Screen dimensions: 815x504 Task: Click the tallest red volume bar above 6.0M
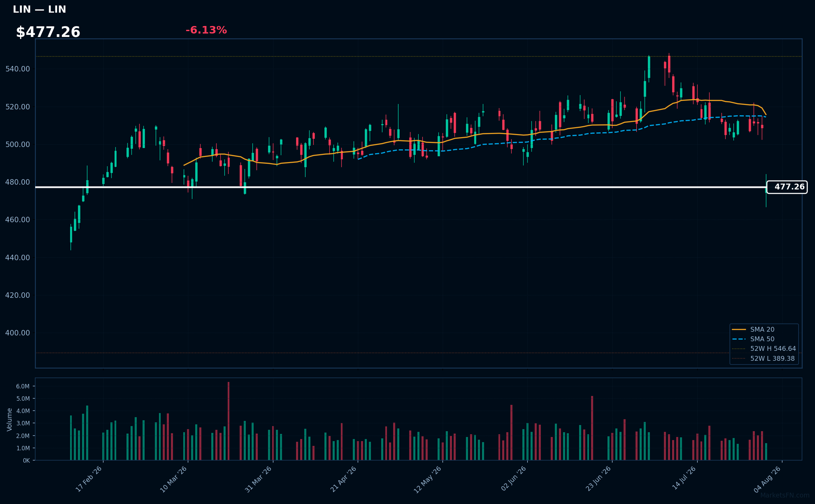[x=228, y=421]
